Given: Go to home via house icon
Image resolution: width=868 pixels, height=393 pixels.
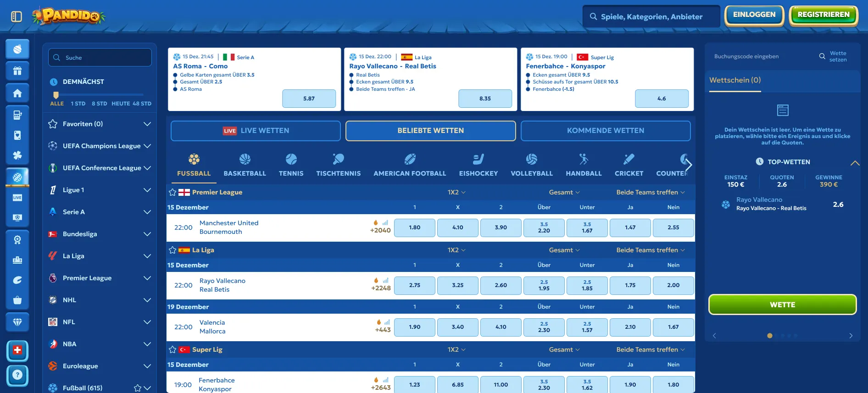Looking at the screenshot, I should tap(17, 93).
